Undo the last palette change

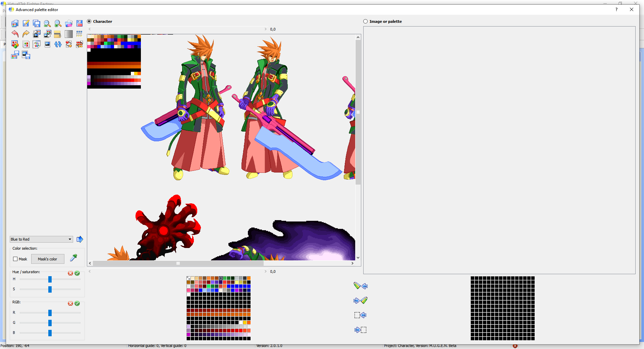15,34
